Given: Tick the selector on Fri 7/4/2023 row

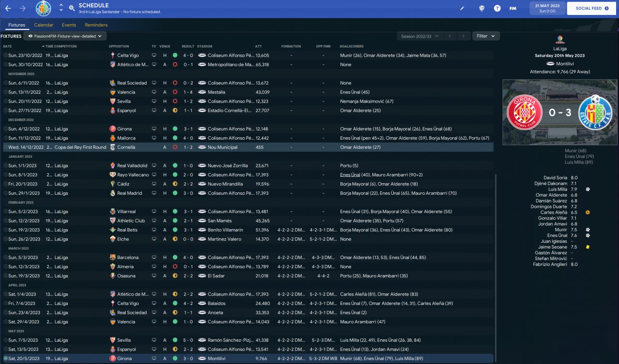Looking at the screenshot, I should pos(5,304).
